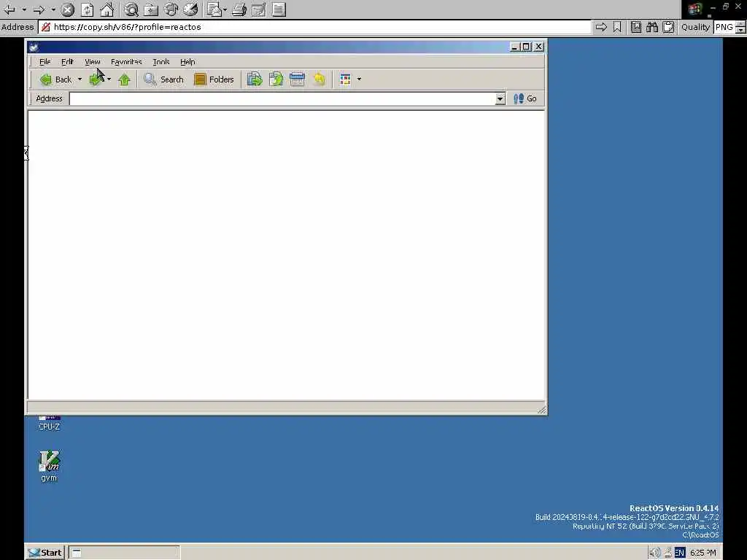
Task: Open the Favorites folder icon in browser toolbar
Action: point(151,9)
